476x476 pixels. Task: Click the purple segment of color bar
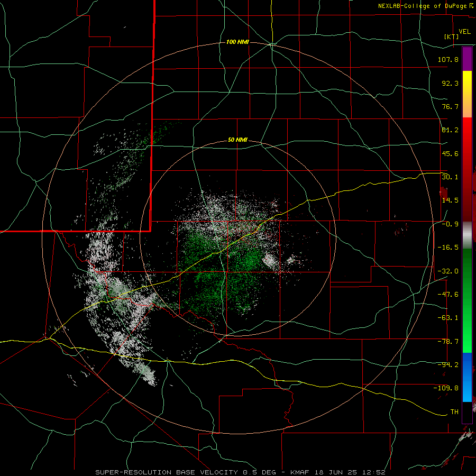tap(467, 59)
